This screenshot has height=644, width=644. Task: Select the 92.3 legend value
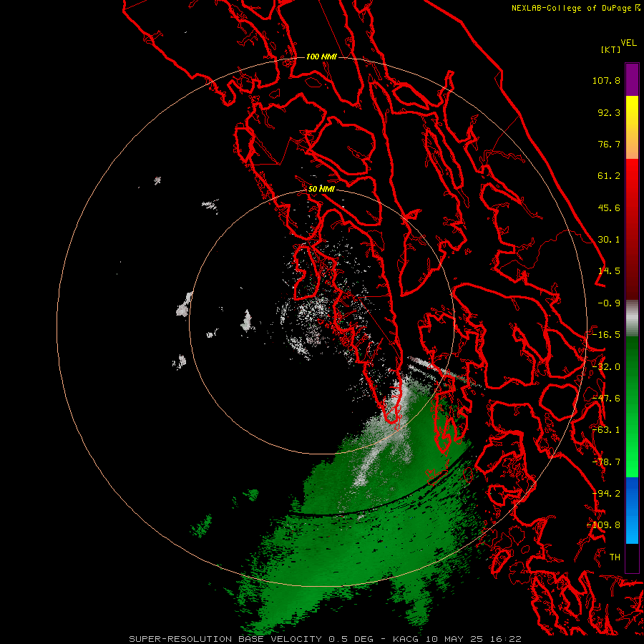tap(609, 112)
